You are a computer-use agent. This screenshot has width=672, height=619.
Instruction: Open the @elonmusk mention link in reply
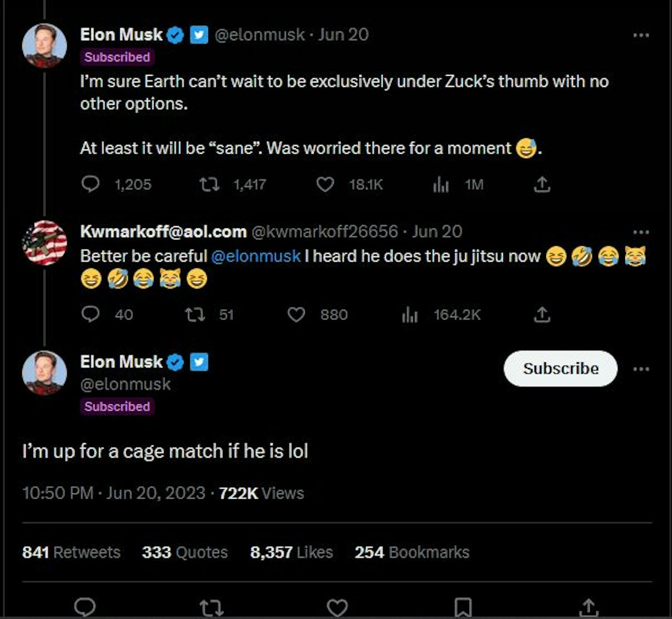(256, 257)
